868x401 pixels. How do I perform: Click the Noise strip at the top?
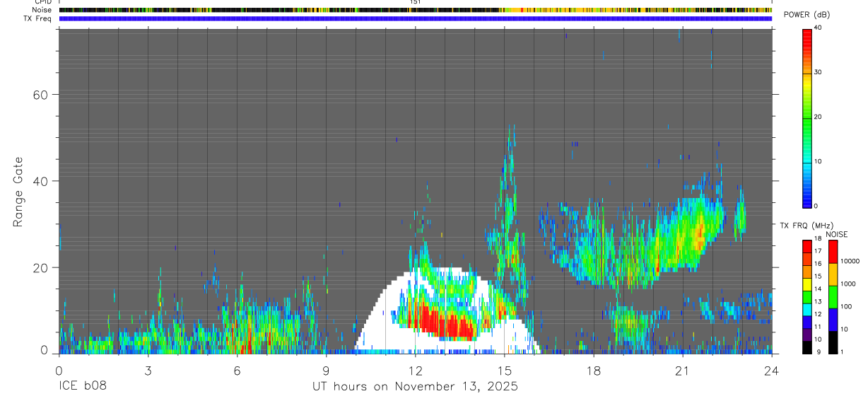416,10
